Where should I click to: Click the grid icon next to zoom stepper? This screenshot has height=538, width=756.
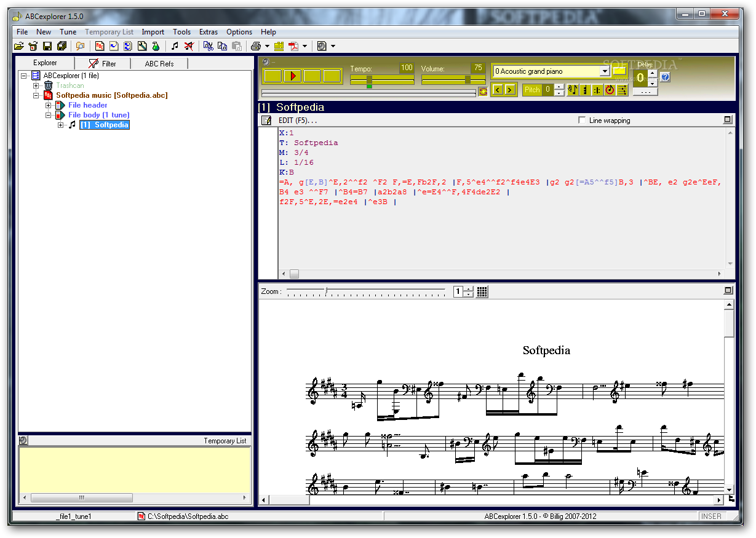tap(482, 291)
